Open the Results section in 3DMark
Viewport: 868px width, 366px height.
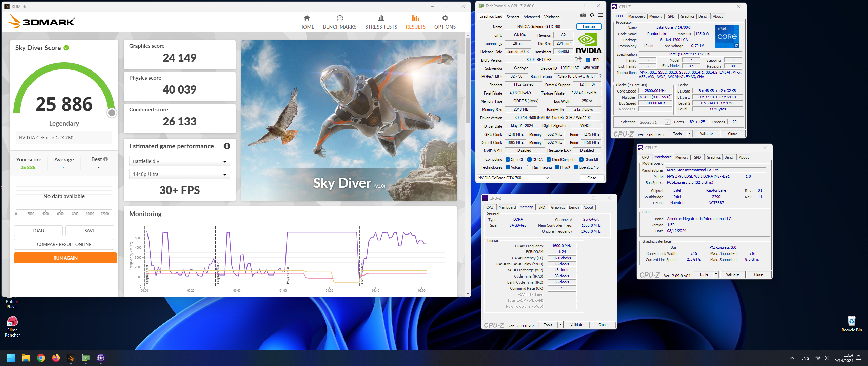click(415, 22)
